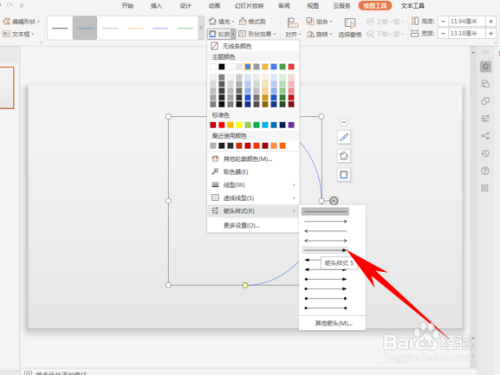This screenshot has width=500, height=375.
Task: Expand the 文本框 dropdown arrow
Action: point(33,34)
